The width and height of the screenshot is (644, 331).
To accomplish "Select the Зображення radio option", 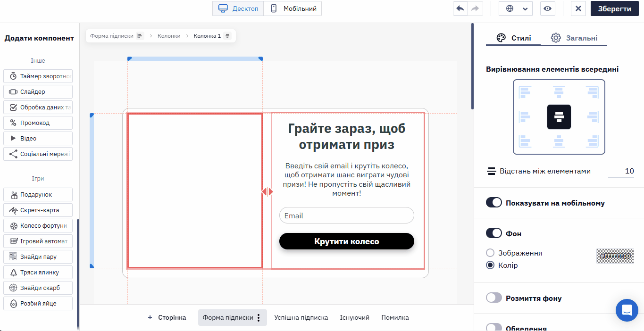I will 490,253.
